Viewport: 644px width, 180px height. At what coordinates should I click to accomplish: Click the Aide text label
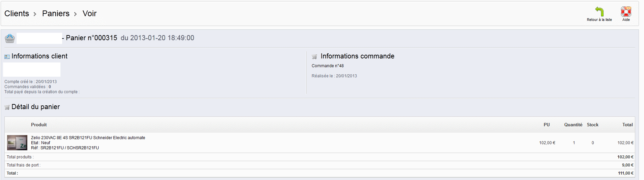click(626, 20)
